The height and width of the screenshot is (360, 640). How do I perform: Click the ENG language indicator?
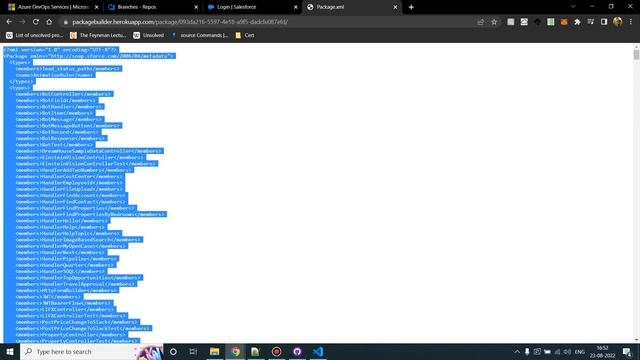pos(580,352)
